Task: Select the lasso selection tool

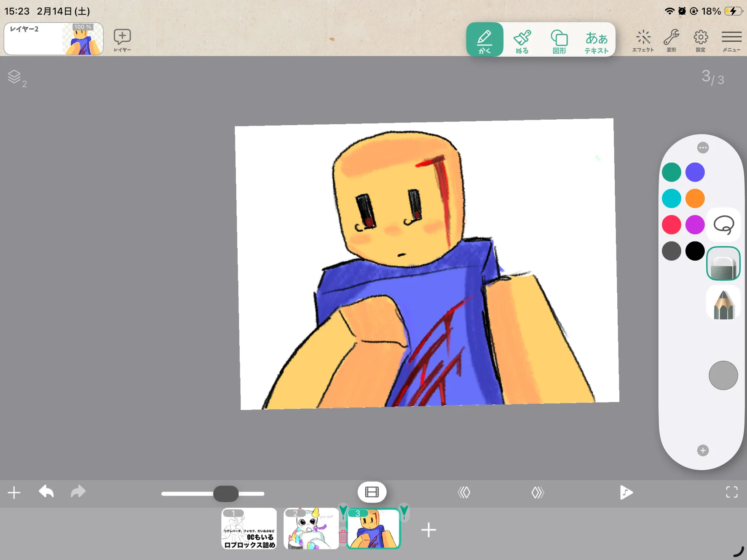Action: click(723, 225)
